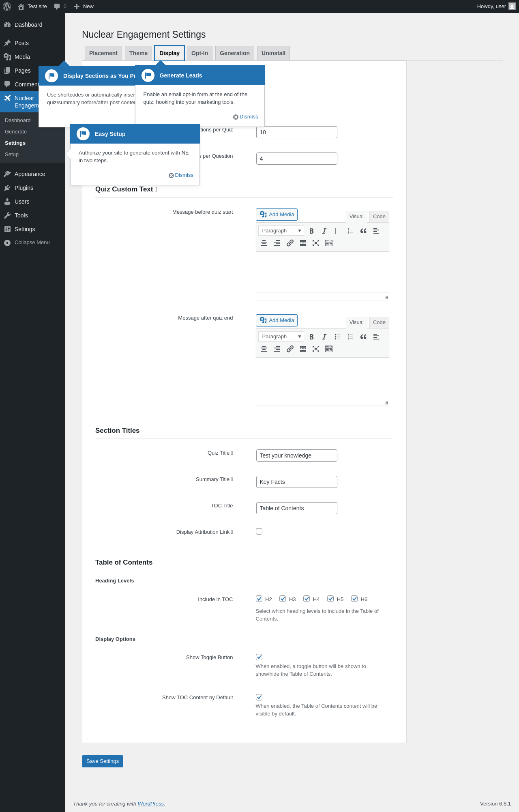Toggle fullscreen in second editor toolbar
Viewport: 519px width, 812px height.
coord(316,349)
